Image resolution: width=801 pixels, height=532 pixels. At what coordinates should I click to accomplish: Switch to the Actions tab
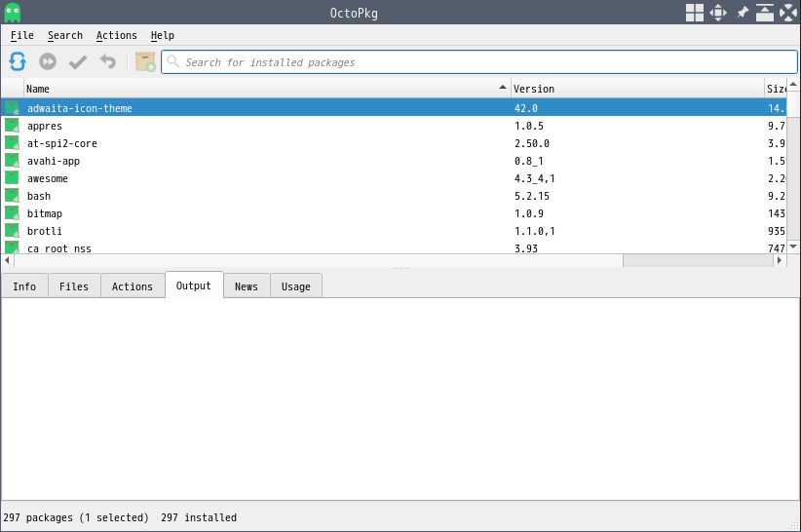pyautogui.click(x=133, y=286)
